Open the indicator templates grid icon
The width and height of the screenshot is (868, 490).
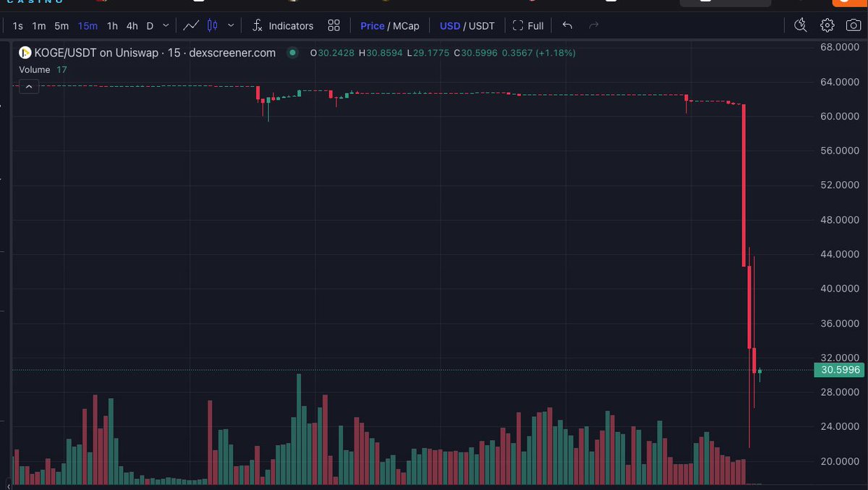pos(333,25)
